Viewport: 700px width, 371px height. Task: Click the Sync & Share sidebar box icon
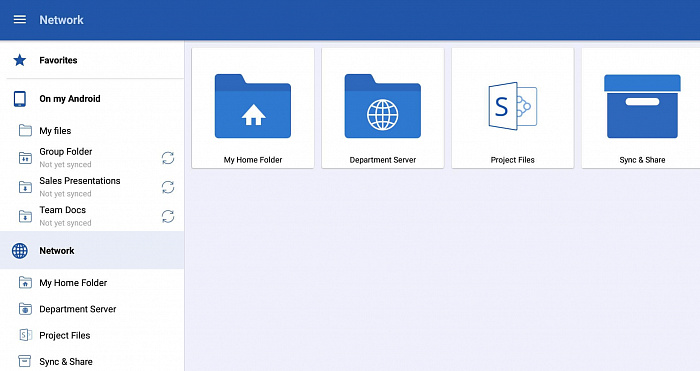pos(25,361)
